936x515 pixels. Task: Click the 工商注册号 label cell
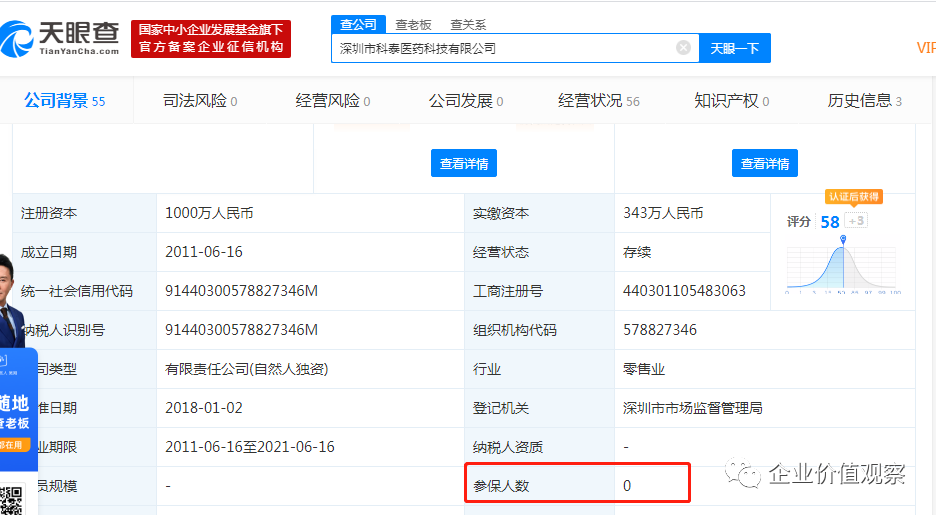tap(540, 291)
